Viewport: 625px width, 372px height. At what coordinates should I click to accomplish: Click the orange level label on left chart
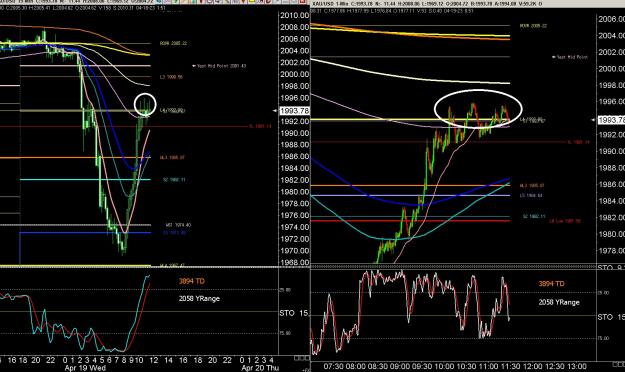(x=172, y=158)
